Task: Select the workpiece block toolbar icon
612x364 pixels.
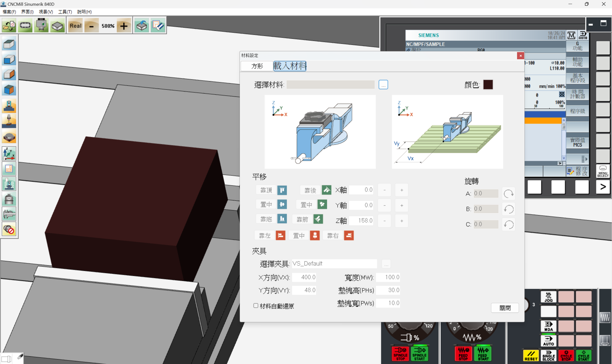Action: pos(57,26)
